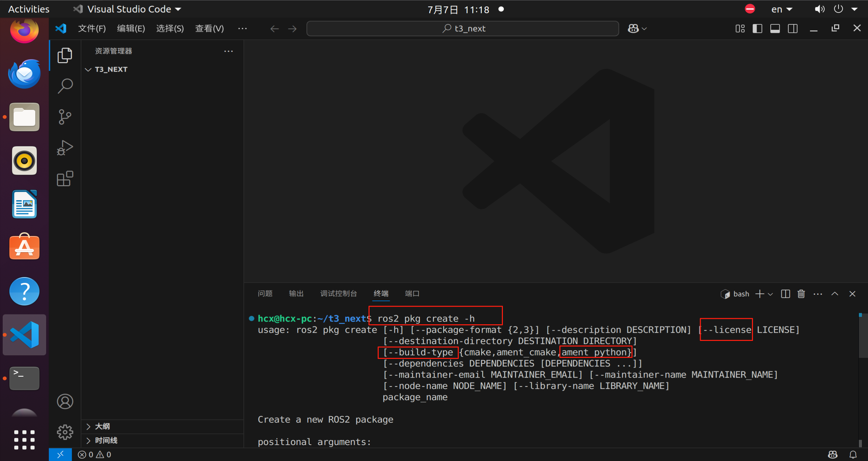This screenshot has height=461, width=868.
Task: Navigate back with the left arrow
Action: click(274, 29)
